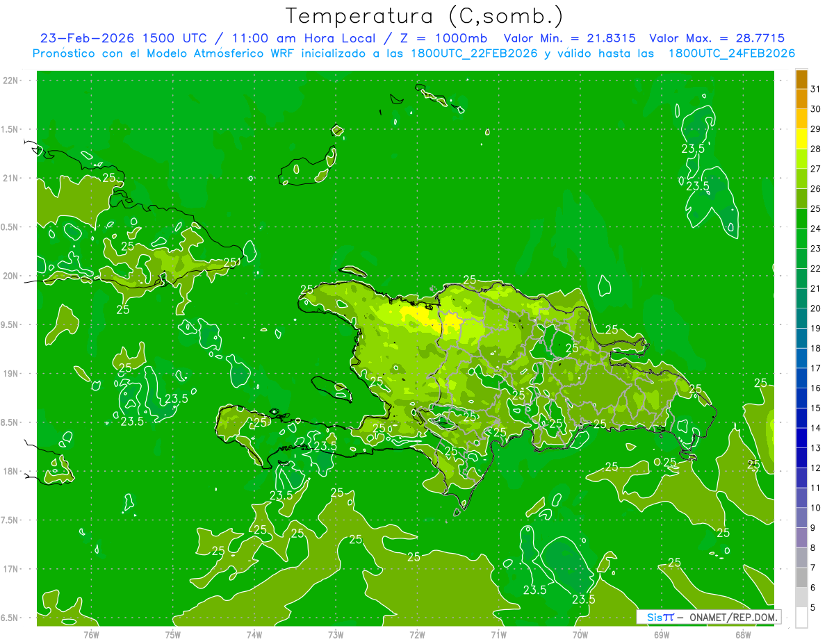
Task: Click the '69W' longitude axis label
Action: coord(662,634)
